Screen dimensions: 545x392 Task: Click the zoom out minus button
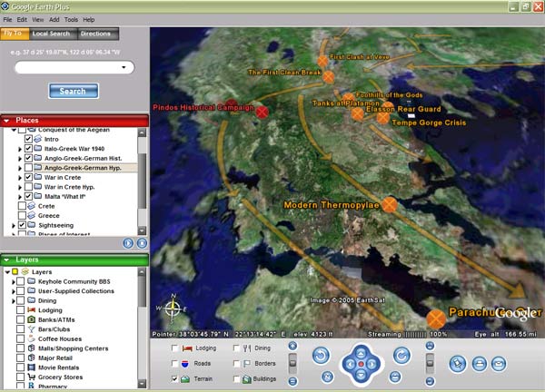292,381
